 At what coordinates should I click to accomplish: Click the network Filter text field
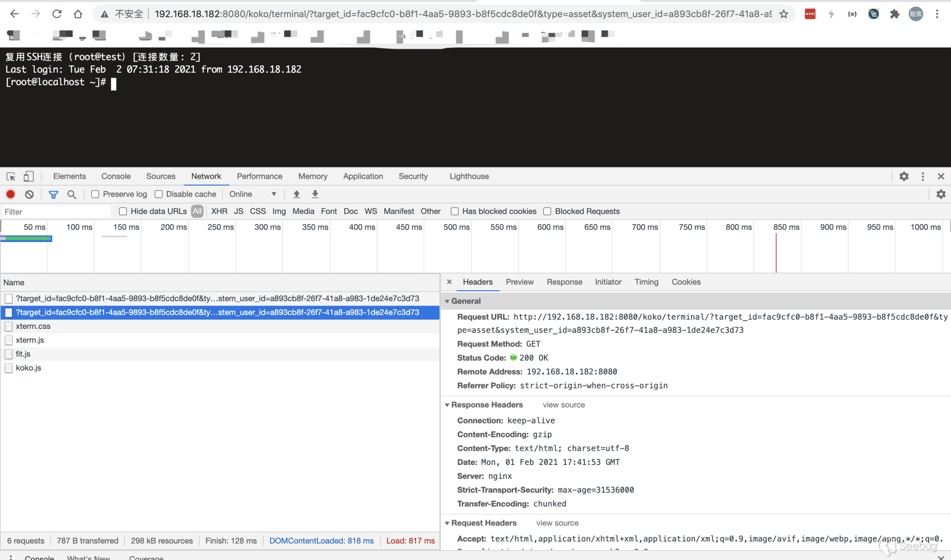[55, 212]
